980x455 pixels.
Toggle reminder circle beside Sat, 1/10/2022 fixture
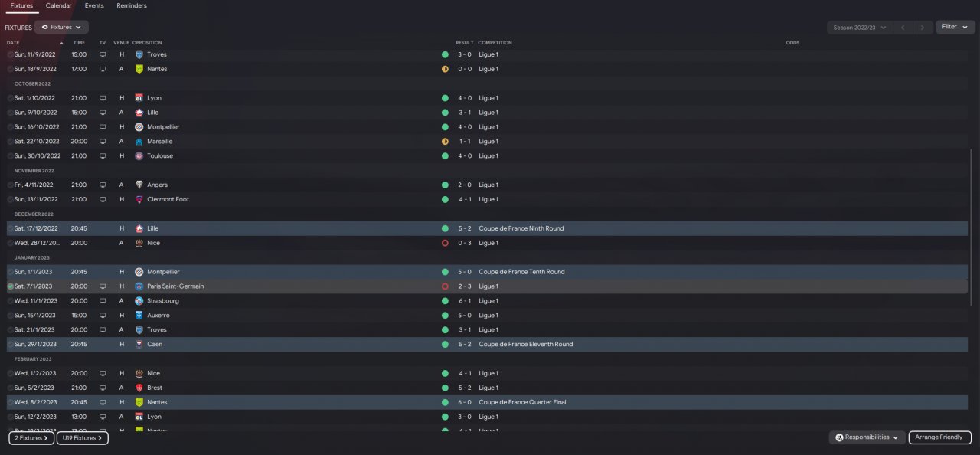coord(10,98)
